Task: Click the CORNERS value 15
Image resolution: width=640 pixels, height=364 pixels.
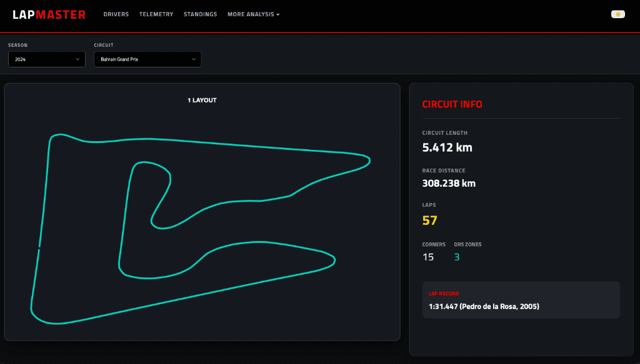Action: (428, 257)
